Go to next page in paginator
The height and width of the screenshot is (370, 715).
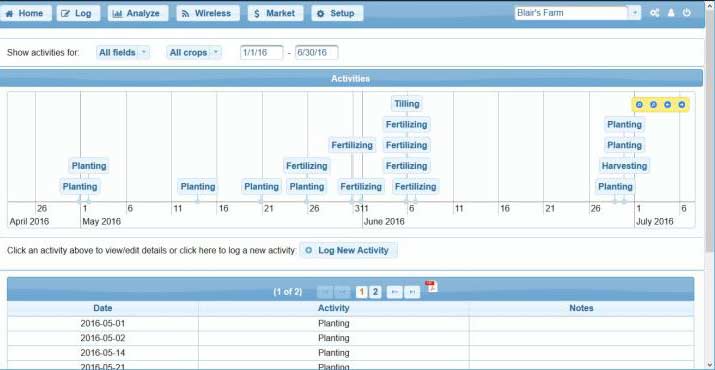[x=394, y=292]
